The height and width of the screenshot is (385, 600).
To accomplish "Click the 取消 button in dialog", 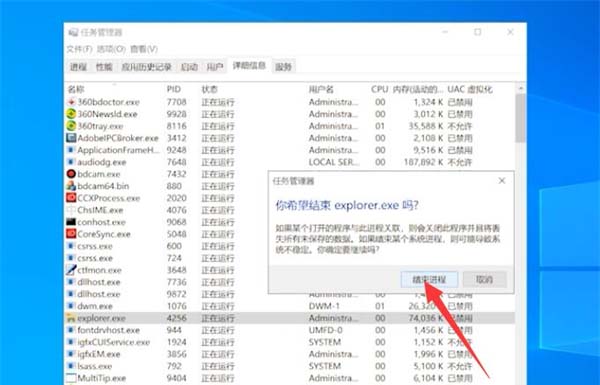I will click(x=484, y=279).
